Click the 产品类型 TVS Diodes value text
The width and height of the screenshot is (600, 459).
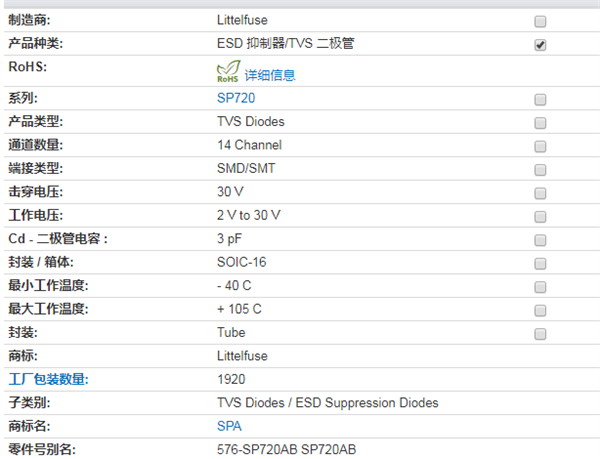[x=251, y=122]
